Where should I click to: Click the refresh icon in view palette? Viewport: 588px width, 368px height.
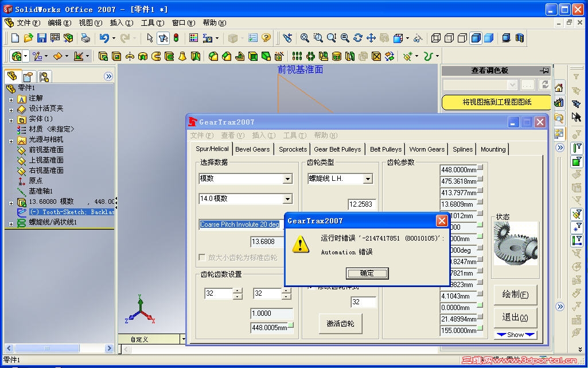(545, 84)
